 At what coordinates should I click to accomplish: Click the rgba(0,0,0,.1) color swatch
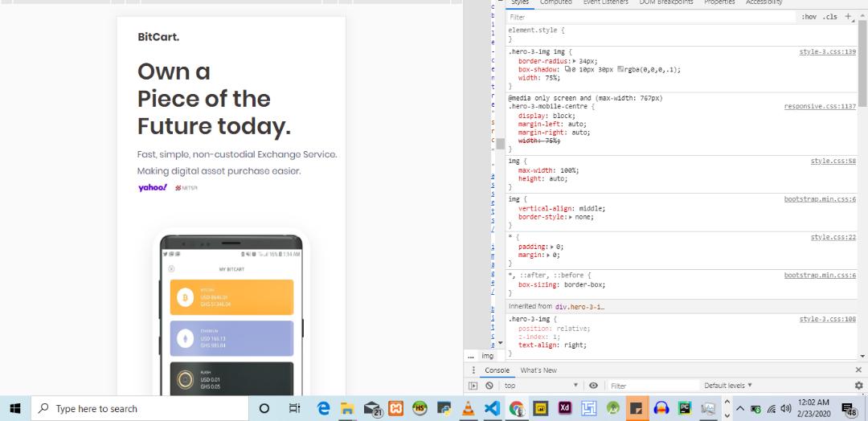620,70
